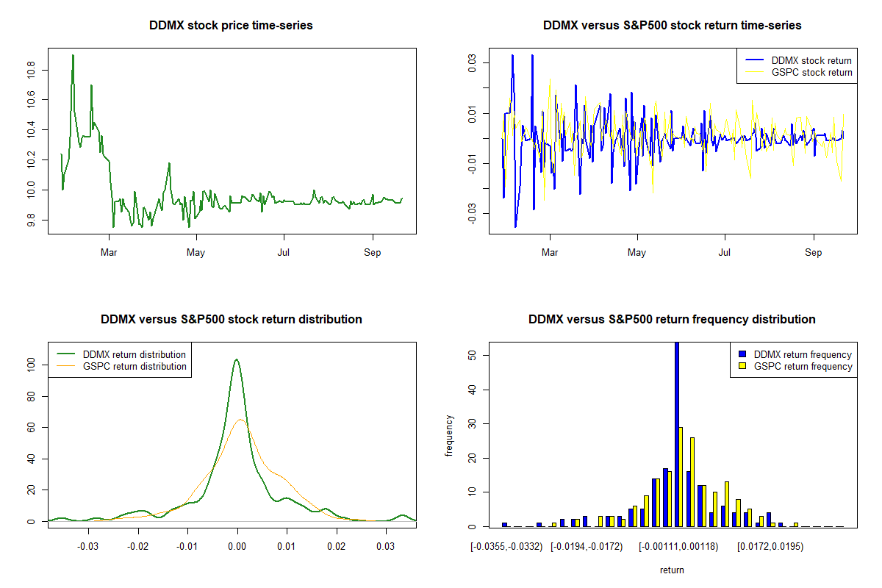
Task: Click the '9.8' price axis tick
Action: (31, 220)
